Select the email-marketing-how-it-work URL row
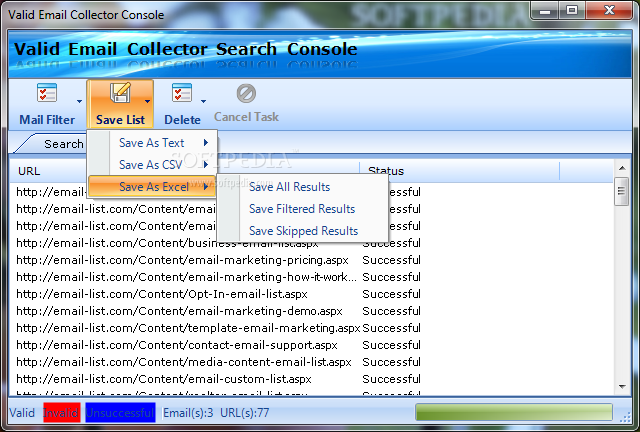The height and width of the screenshot is (432, 640). click(187, 277)
